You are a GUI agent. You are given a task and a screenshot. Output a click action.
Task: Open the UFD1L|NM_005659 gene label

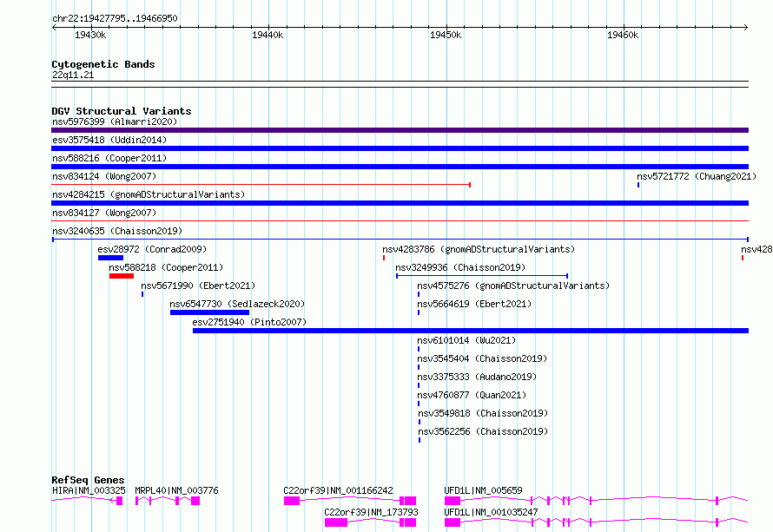pos(483,490)
